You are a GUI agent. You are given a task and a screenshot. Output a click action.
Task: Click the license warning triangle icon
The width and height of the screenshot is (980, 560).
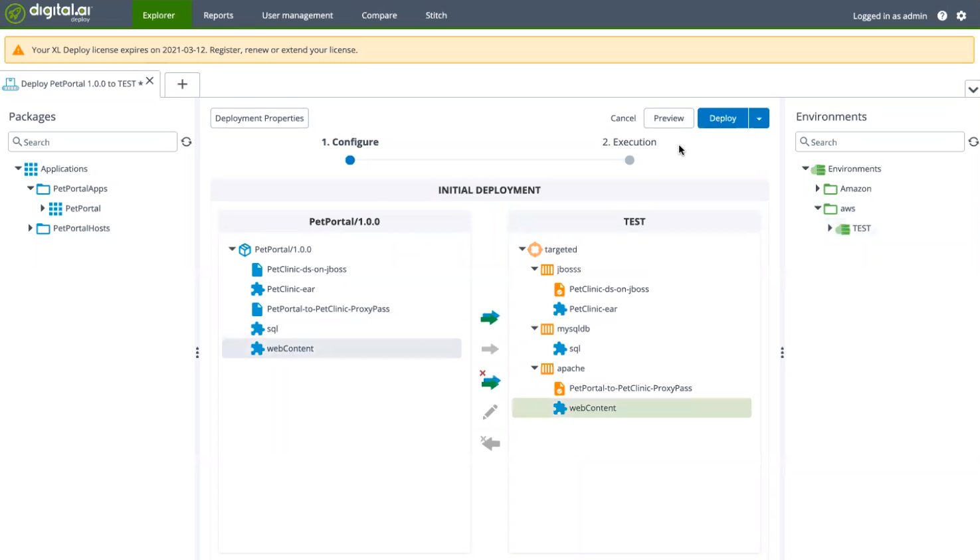pos(19,50)
